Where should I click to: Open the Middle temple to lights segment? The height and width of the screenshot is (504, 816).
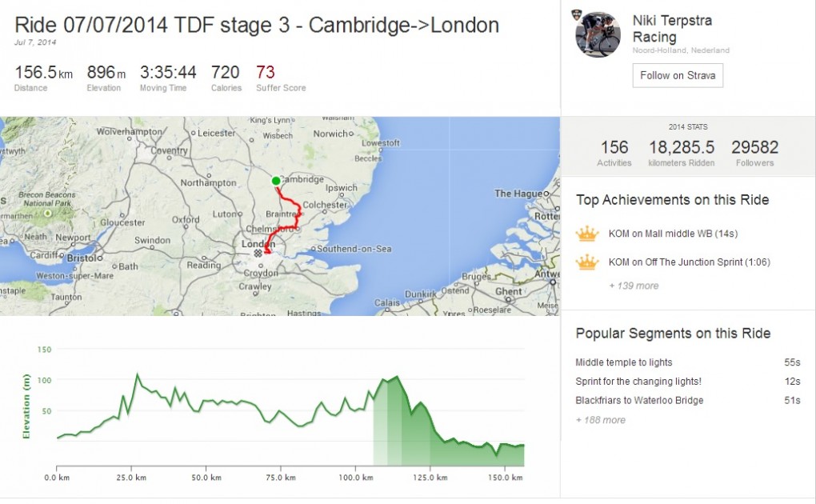click(624, 362)
